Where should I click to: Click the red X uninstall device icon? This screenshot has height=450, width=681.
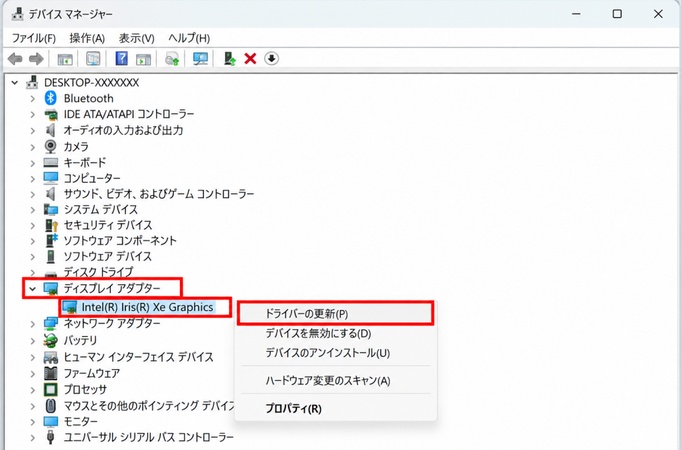(250, 58)
